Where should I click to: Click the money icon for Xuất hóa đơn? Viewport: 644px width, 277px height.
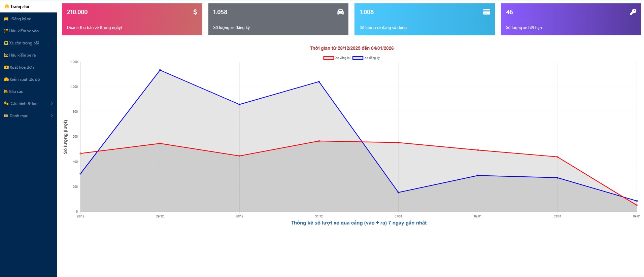click(x=6, y=67)
